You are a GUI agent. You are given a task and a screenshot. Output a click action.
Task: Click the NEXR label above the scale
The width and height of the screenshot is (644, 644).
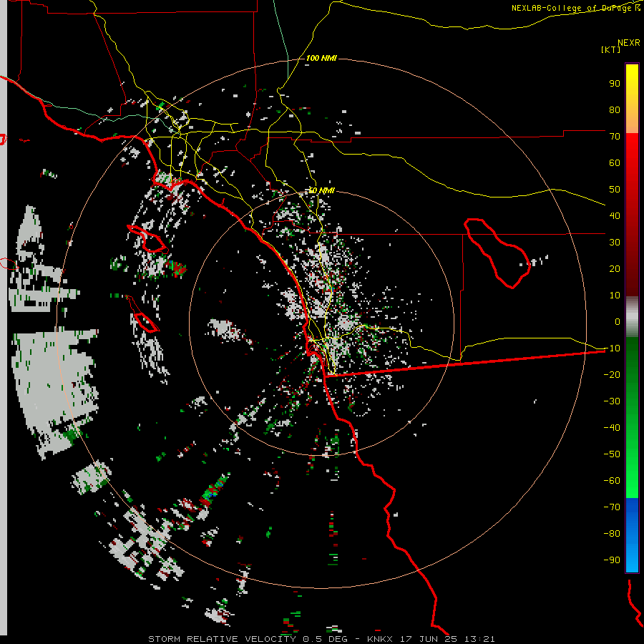(628, 43)
